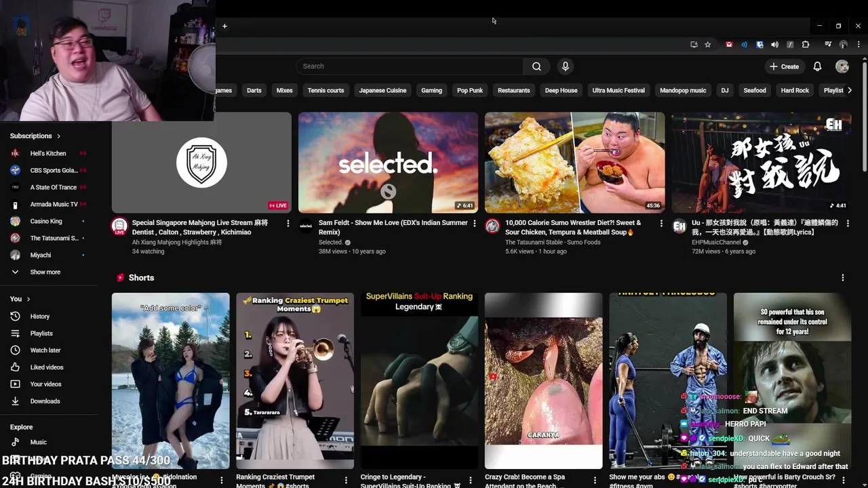This screenshot has width=868, height=488.
Task: Play the Chinese lyrics video thumbnail
Action: pyautogui.click(x=761, y=163)
